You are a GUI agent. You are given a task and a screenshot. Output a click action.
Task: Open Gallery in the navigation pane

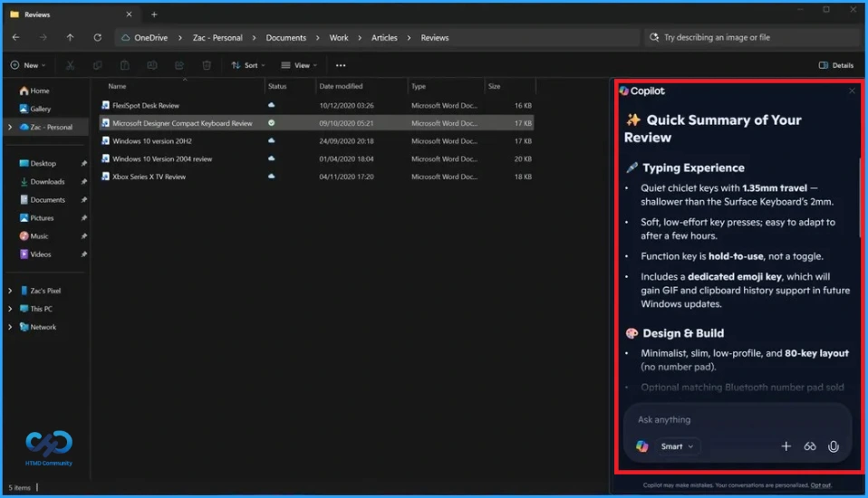[x=40, y=109]
